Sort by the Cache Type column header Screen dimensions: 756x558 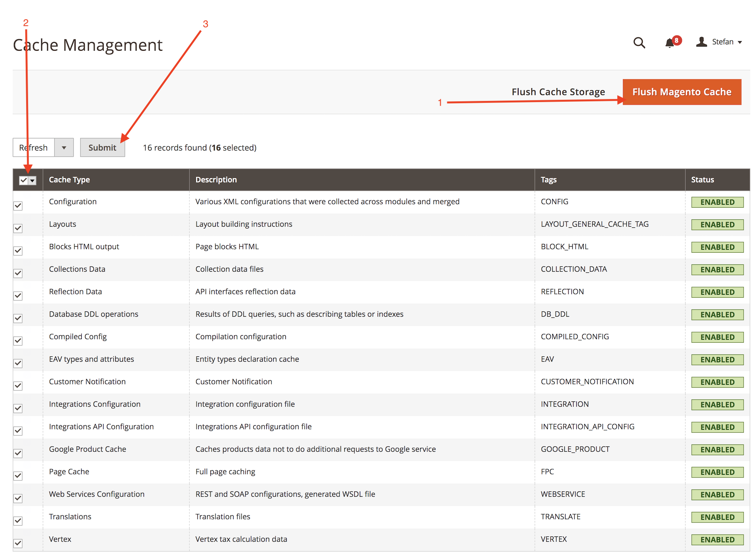click(70, 180)
